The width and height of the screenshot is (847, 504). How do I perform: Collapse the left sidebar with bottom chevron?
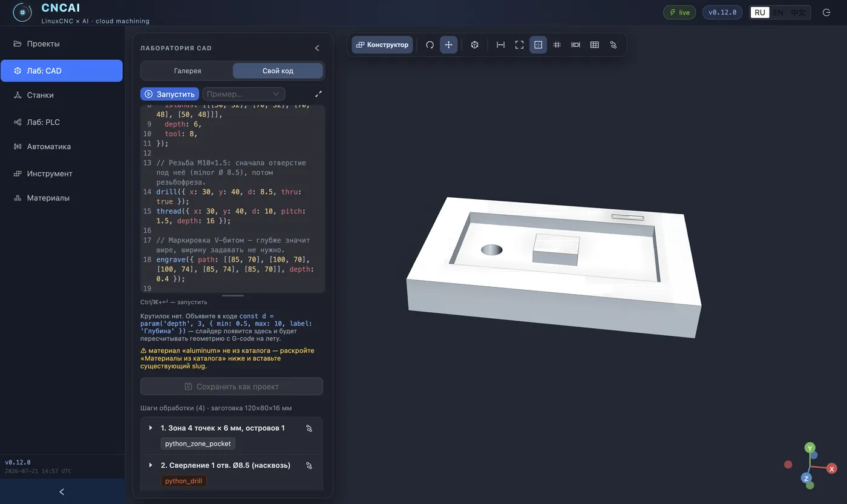click(62, 492)
